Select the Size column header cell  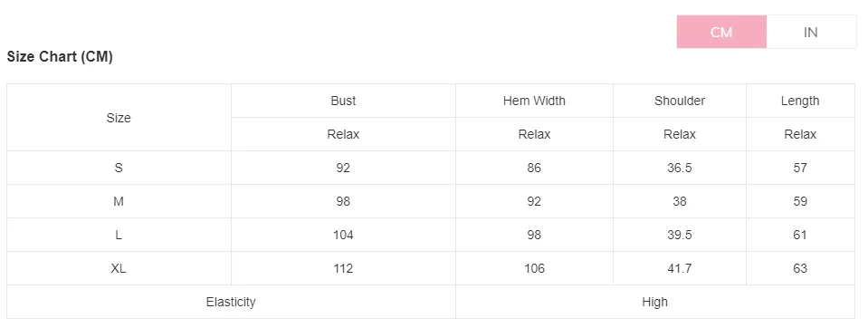point(119,118)
